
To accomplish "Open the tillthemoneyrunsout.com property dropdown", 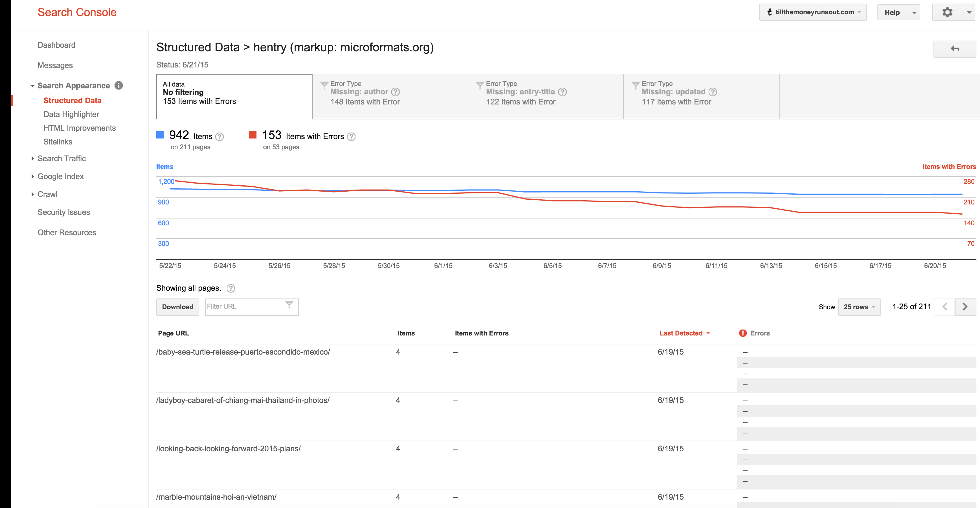I will [x=813, y=12].
